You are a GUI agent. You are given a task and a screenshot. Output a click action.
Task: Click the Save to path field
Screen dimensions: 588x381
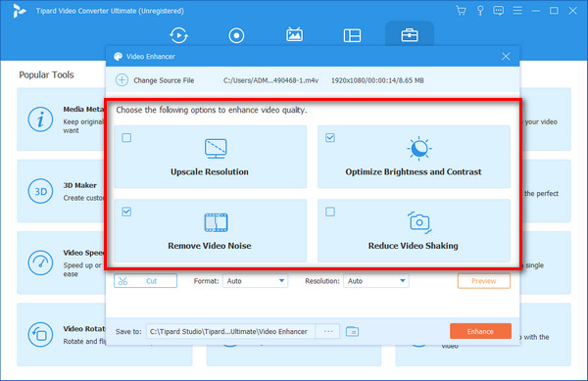(x=230, y=332)
